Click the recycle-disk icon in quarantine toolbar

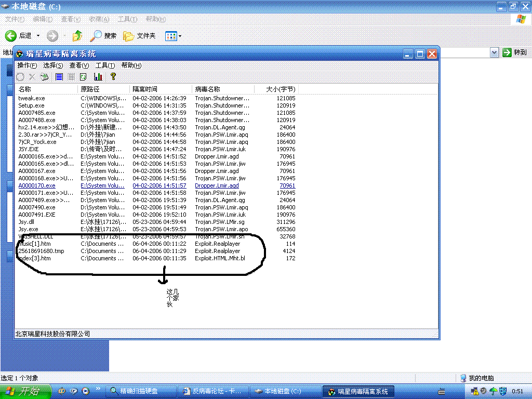coord(44,77)
